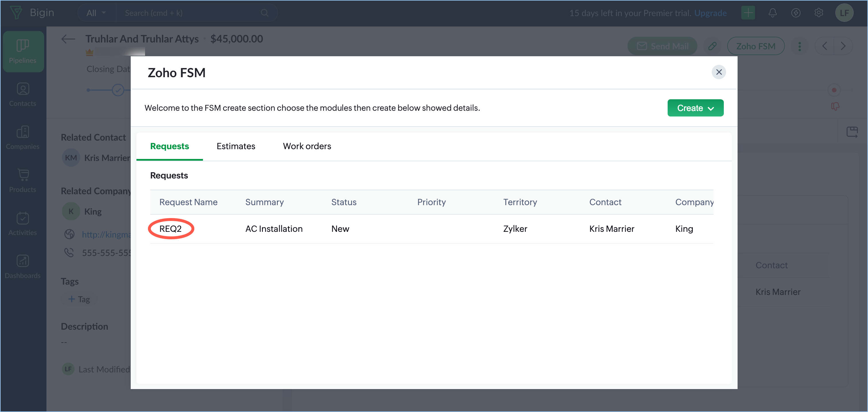Viewport: 868px width, 412px height.
Task: Click the red stage dot at pipeline end
Action: click(834, 90)
